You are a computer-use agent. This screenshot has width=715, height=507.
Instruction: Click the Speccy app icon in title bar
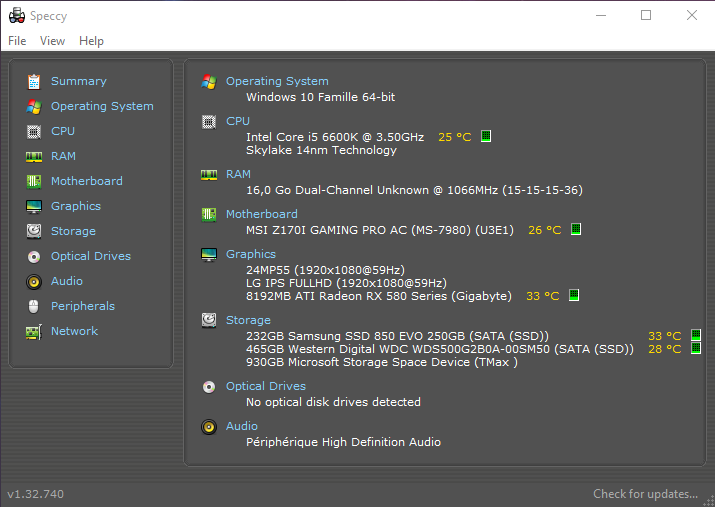(17, 16)
